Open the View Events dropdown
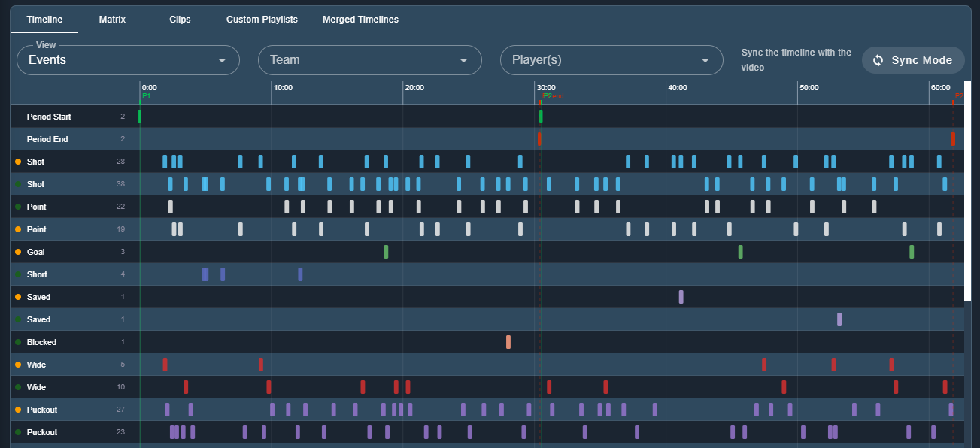This screenshot has width=980, height=448. tap(128, 60)
